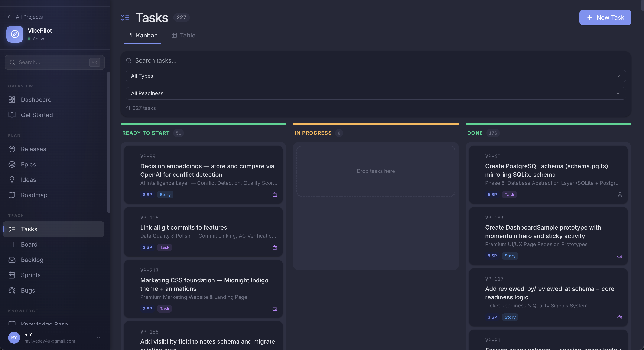Screen dimensions: 644x350
Task: Toggle the sort order on 227 tasks
Action: click(141, 108)
